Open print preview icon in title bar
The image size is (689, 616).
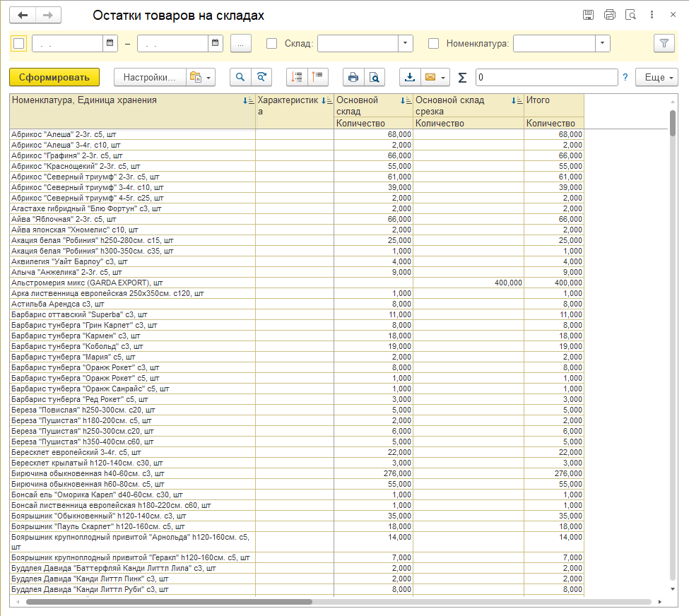click(630, 15)
